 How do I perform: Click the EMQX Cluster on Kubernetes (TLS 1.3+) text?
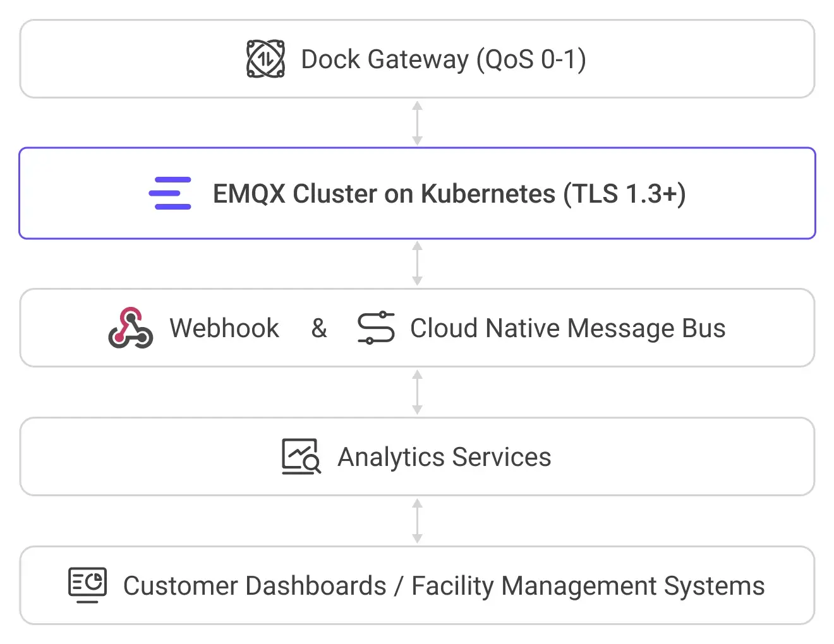click(449, 194)
